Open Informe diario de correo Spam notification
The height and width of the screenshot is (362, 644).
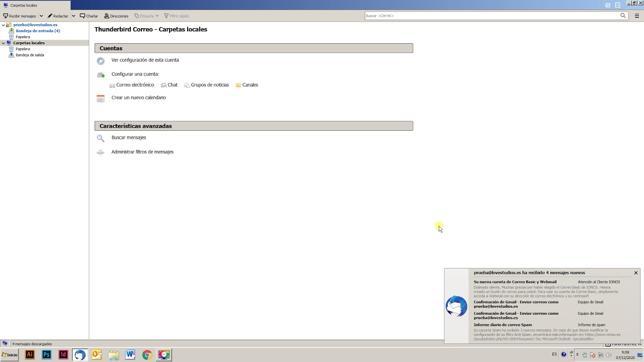pyautogui.click(x=503, y=325)
